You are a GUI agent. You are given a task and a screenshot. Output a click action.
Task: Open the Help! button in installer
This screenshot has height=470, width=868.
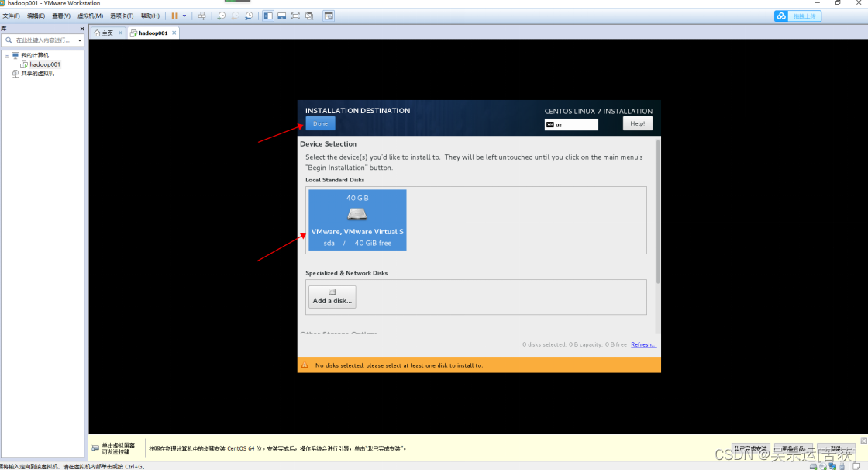click(637, 123)
